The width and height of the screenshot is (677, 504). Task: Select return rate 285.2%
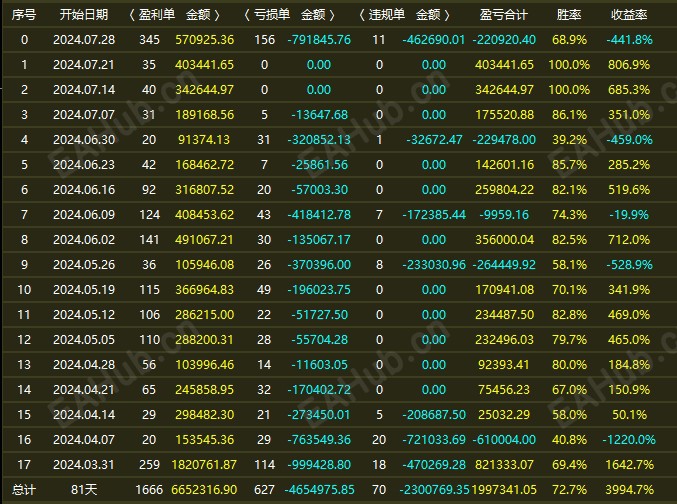(x=629, y=165)
